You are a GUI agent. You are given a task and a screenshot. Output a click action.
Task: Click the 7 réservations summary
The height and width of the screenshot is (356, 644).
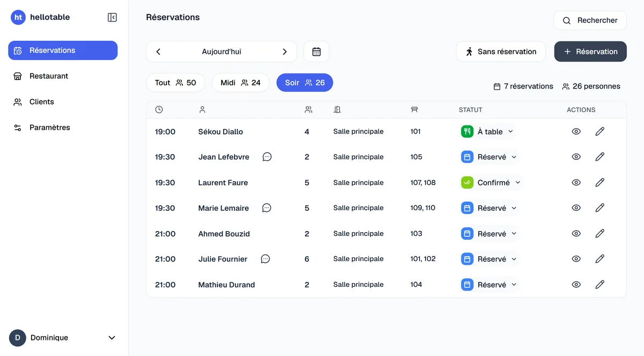point(523,86)
